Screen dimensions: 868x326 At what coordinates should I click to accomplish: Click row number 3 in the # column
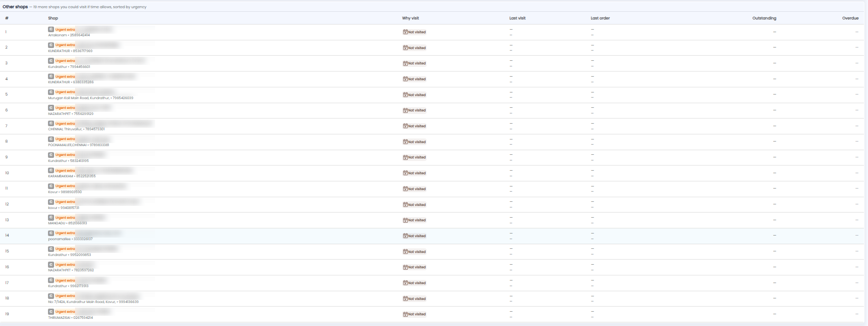[x=7, y=63]
